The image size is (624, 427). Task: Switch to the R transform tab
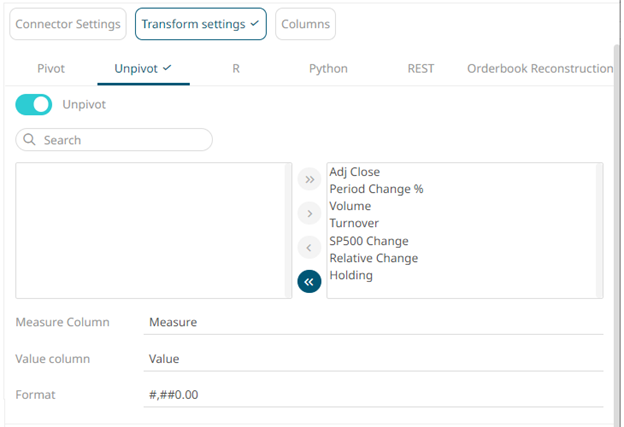(x=236, y=69)
